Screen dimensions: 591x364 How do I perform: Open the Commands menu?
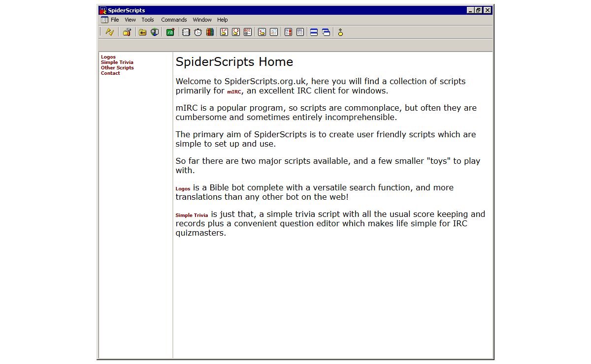[x=174, y=20]
